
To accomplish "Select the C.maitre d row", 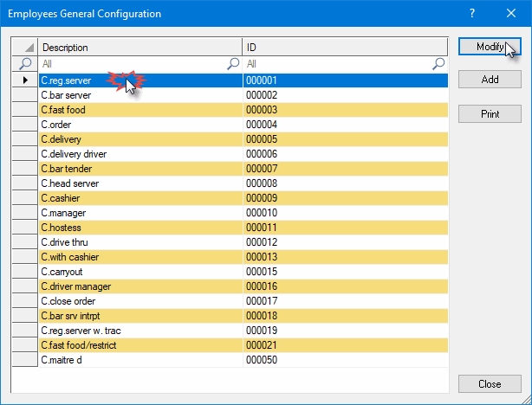I will (139, 360).
